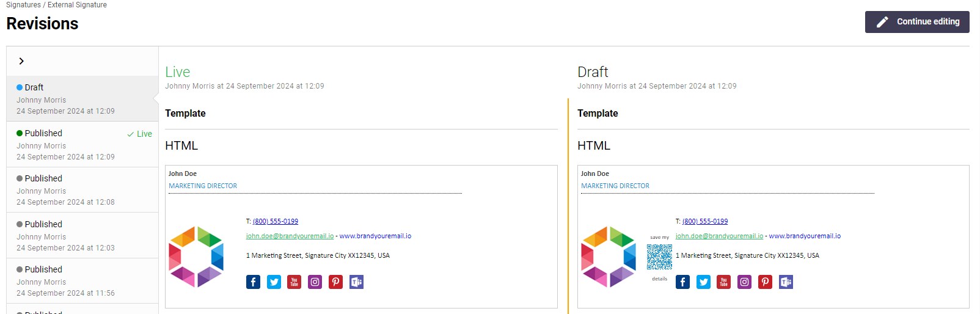Screen dimensions: 980x314
Task: Click the Signatures breadcrumb
Action: tap(23, 5)
